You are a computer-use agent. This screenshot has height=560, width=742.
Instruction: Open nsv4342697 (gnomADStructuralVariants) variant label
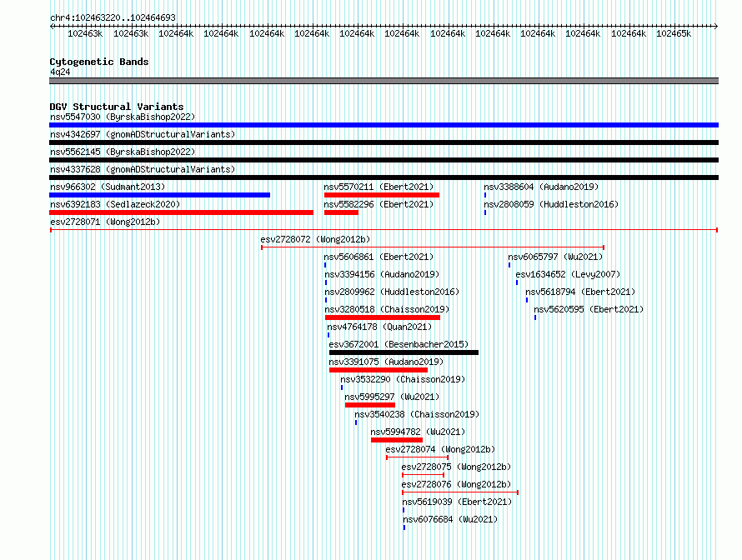coord(143,134)
